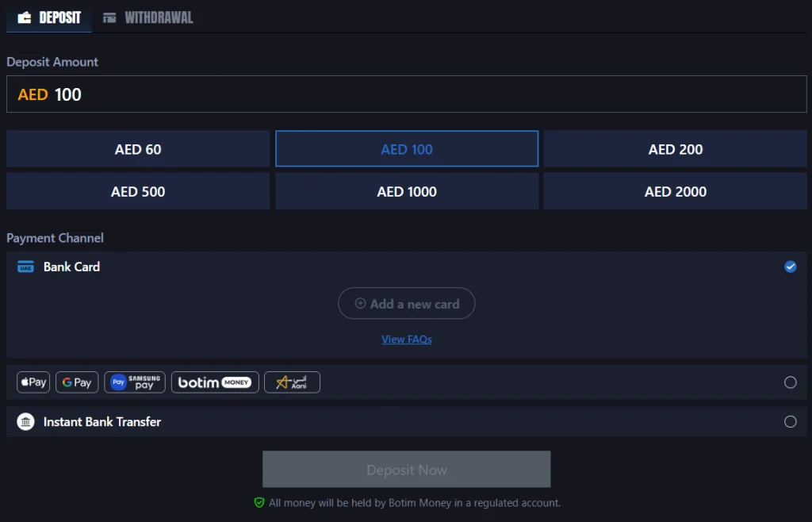
Task: Choose the AED 200 preset amount
Action: (676, 149)
